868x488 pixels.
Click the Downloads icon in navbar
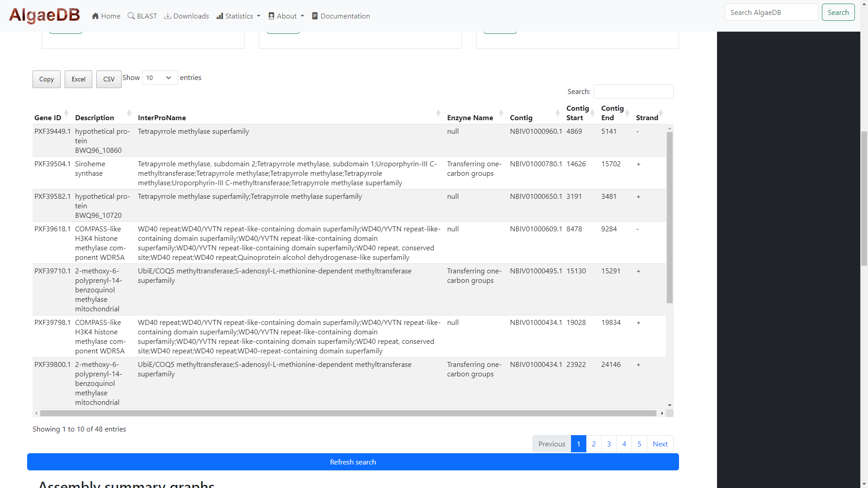tap(168, 16)
